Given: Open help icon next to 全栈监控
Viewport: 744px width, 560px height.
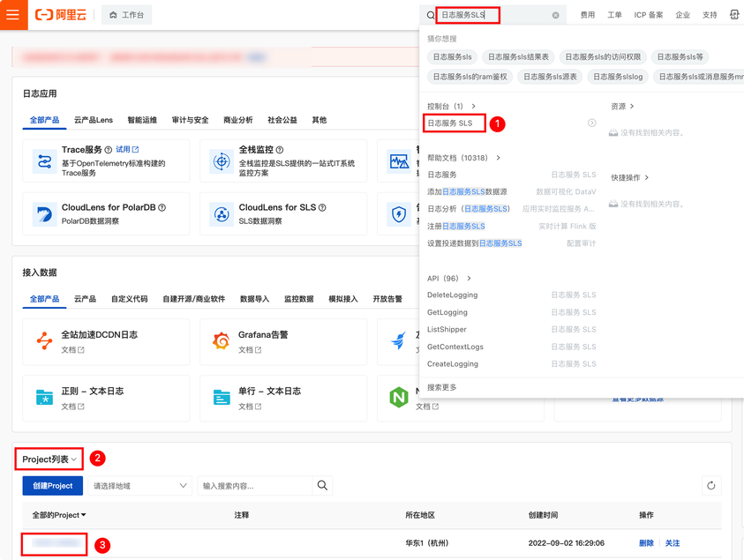Looking at the screenshot, I should click(x=280, y=150).
